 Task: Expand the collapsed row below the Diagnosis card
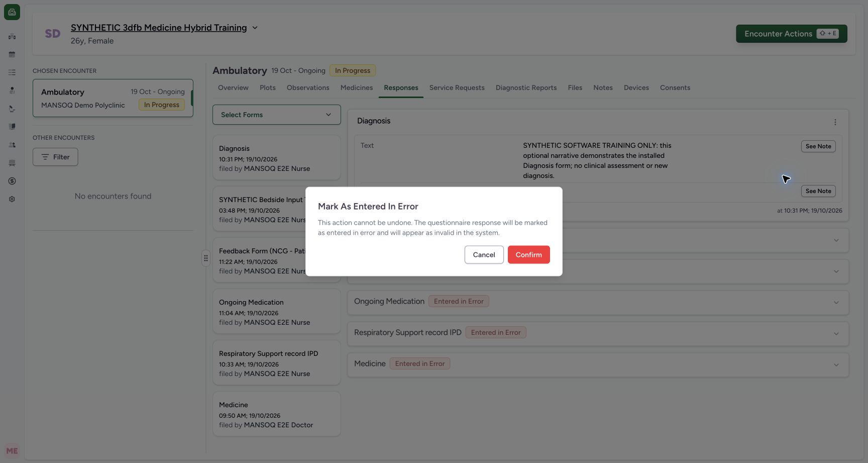[598, 240]
